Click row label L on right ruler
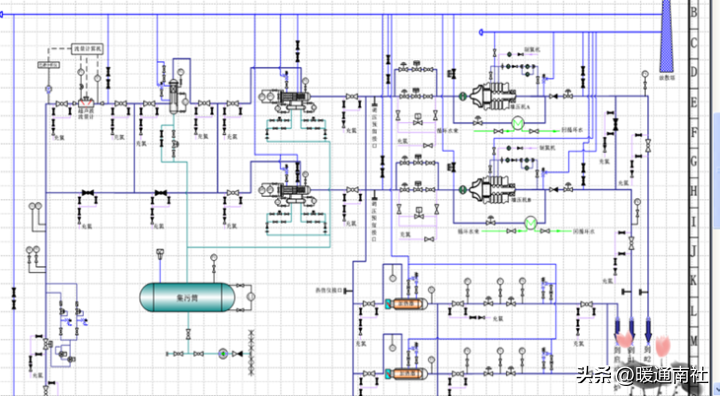Viewport: 720px width, 396px height. click(x=694, y=311)
